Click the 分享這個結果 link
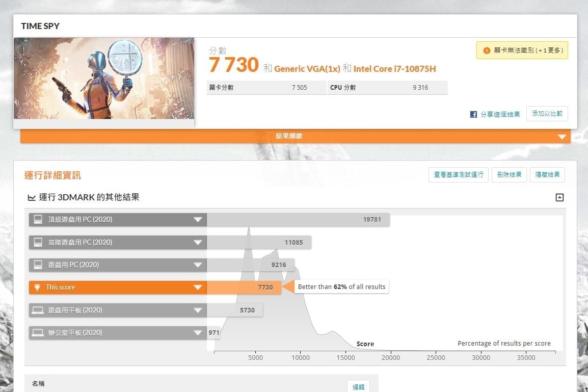588x392 pixels. [500, 114]
